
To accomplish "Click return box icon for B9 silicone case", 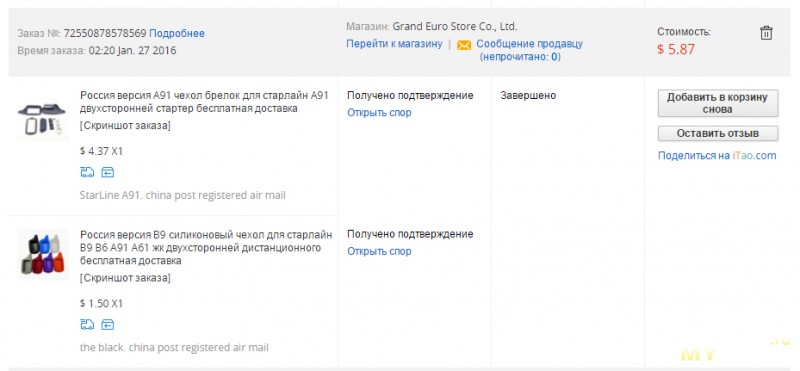I will pos(108,325).
